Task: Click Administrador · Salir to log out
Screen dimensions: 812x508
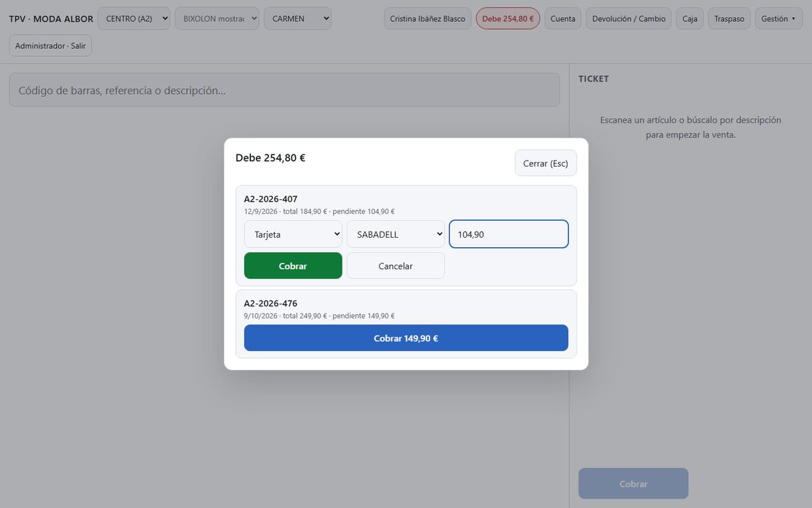Action: point(50,45)
